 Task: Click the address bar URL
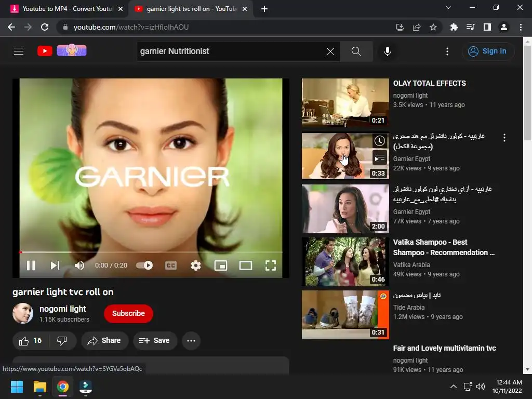131,27
